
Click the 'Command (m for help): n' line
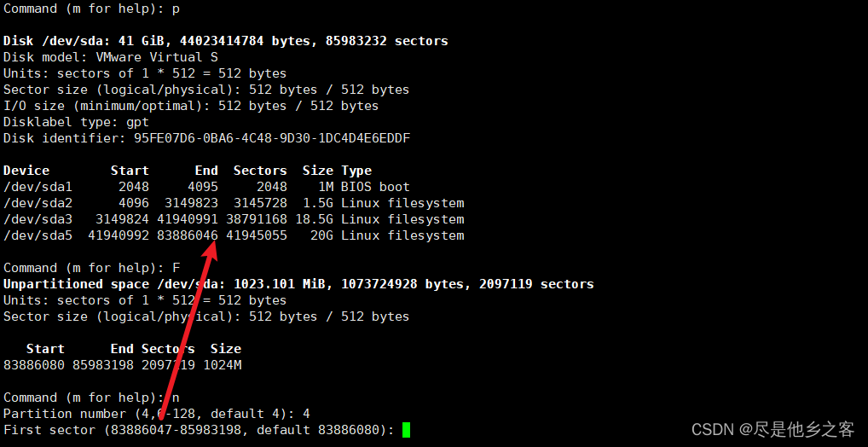click(92, 398)
